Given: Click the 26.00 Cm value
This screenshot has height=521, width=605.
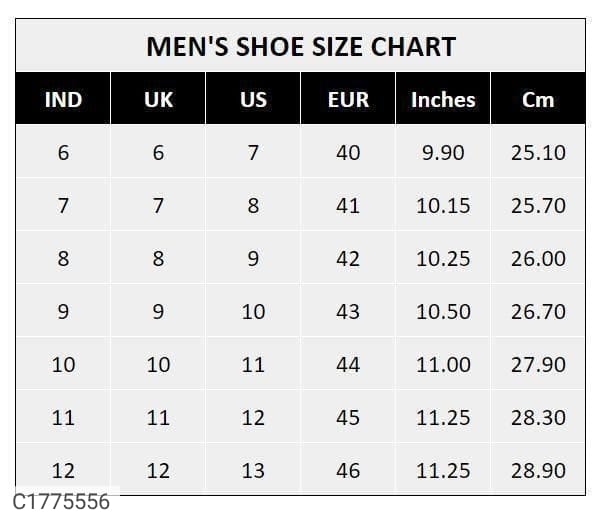Looking at the screenshot, I should click(x=538, y=259).
